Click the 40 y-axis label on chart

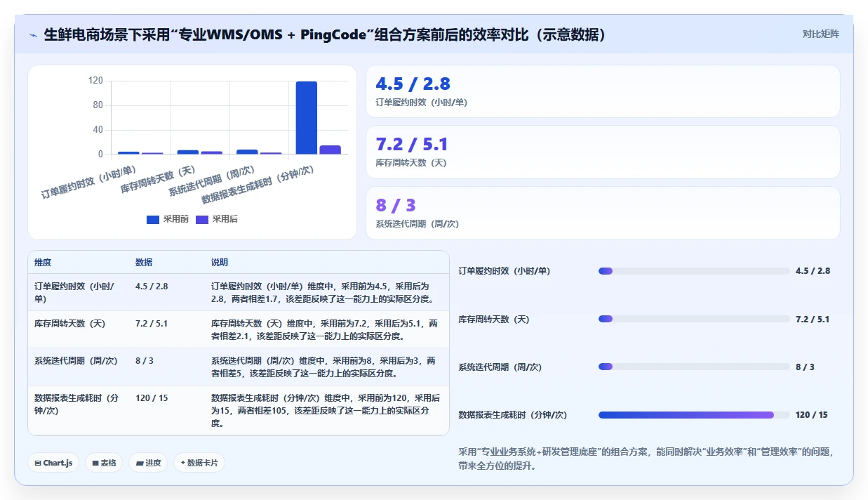[98, 130]
